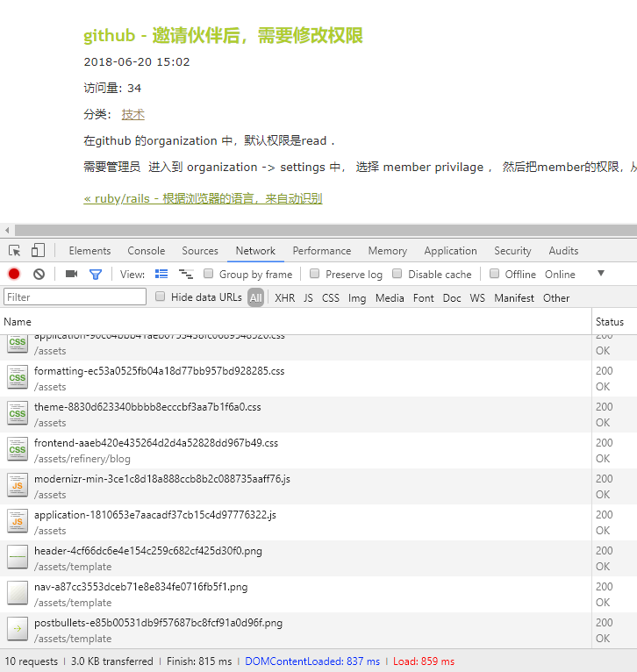Tick the Hide data URLs checkbox
The height and width of the screenshot is (672, 637).
click(x=161, y=297)
